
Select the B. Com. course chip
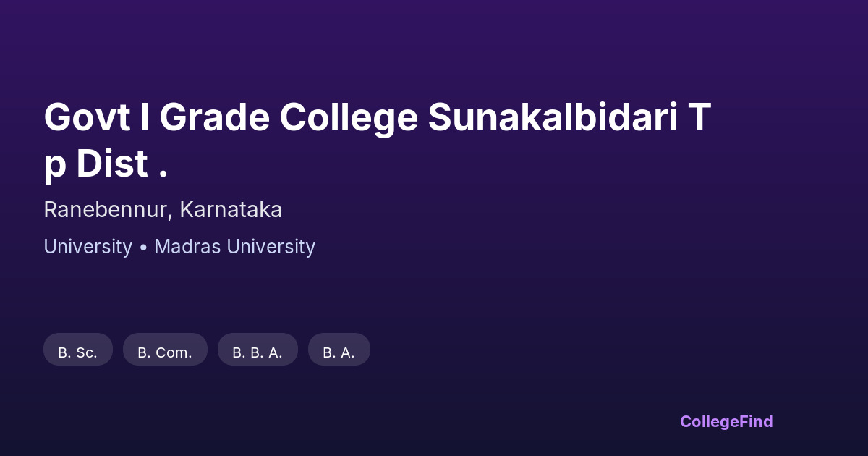pyautogui.click(x=165, y=352)
